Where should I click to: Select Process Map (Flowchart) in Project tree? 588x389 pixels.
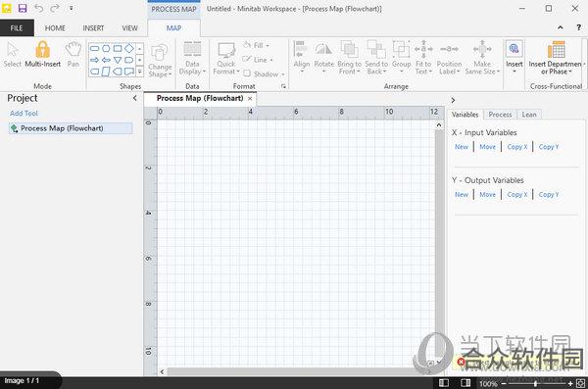71,128
